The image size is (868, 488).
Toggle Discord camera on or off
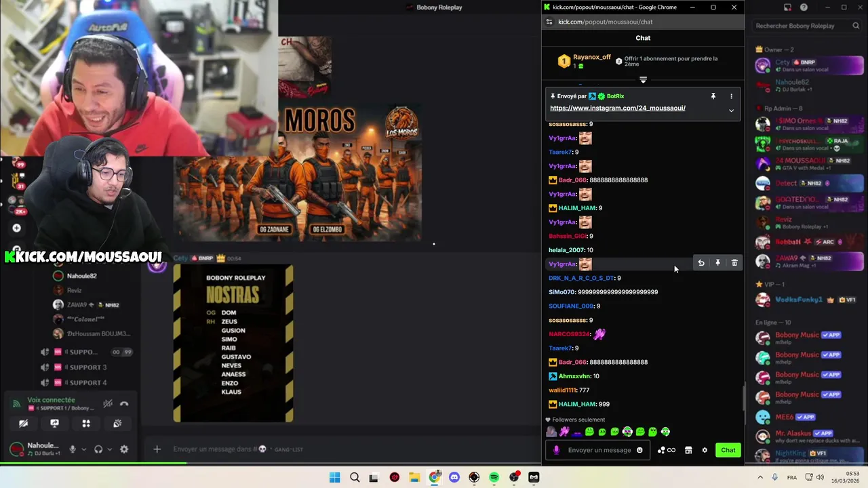pyautogui.click(x=23, y=424)
